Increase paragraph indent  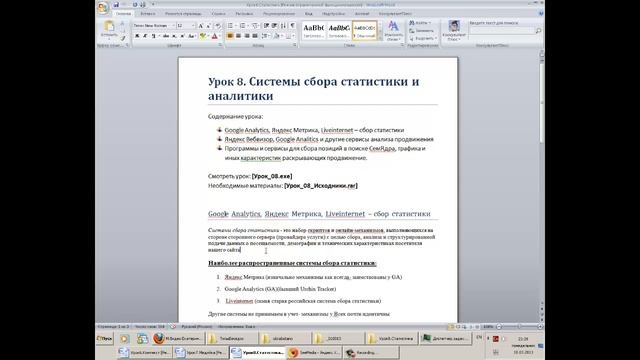pos(275,26)
